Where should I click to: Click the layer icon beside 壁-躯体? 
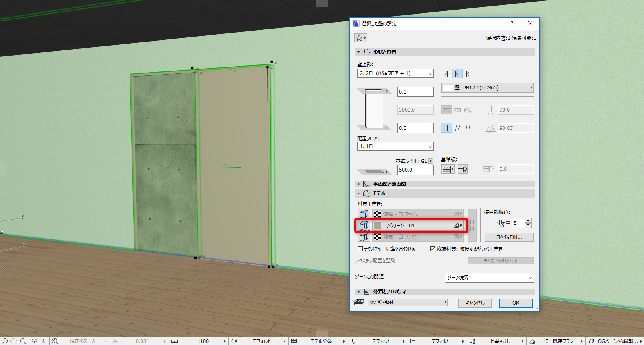[x=359, y=302]
